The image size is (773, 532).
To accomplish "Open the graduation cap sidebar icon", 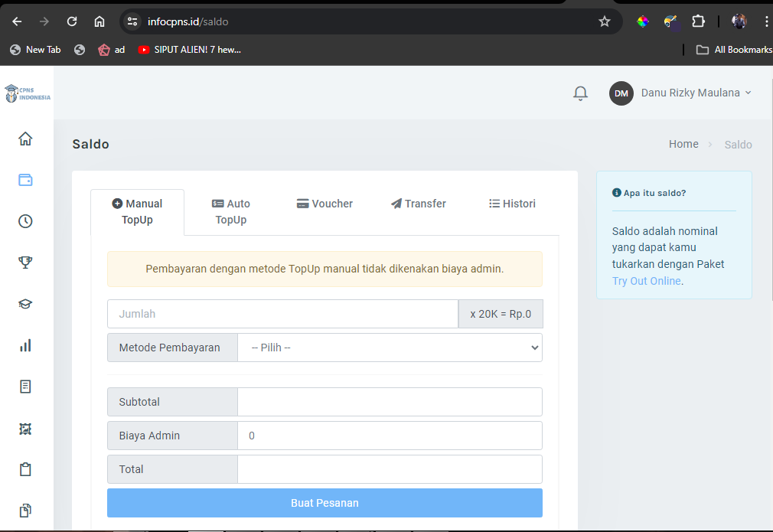I will [x=25, y=304].
